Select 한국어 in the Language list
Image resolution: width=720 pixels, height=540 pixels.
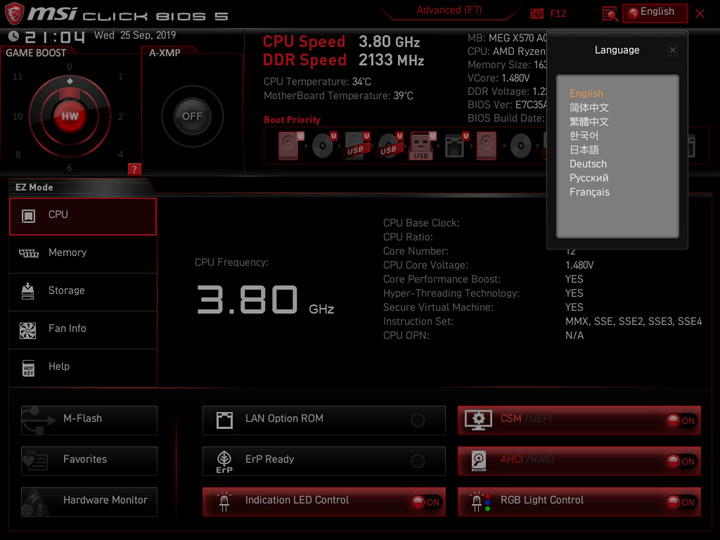584,135
